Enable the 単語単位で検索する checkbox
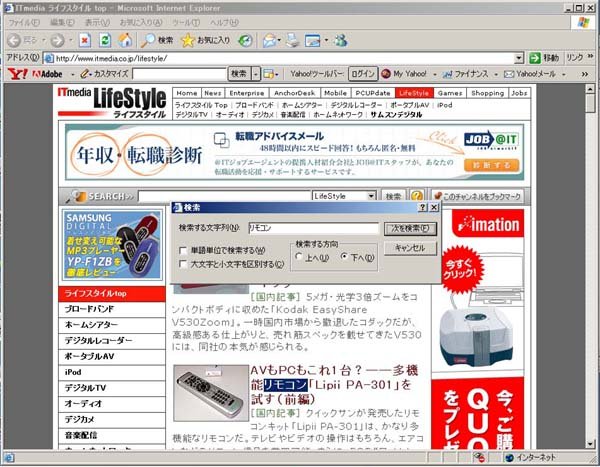This screenshot has height=467, width=600. pyautogui.click(x=183, y=250)
